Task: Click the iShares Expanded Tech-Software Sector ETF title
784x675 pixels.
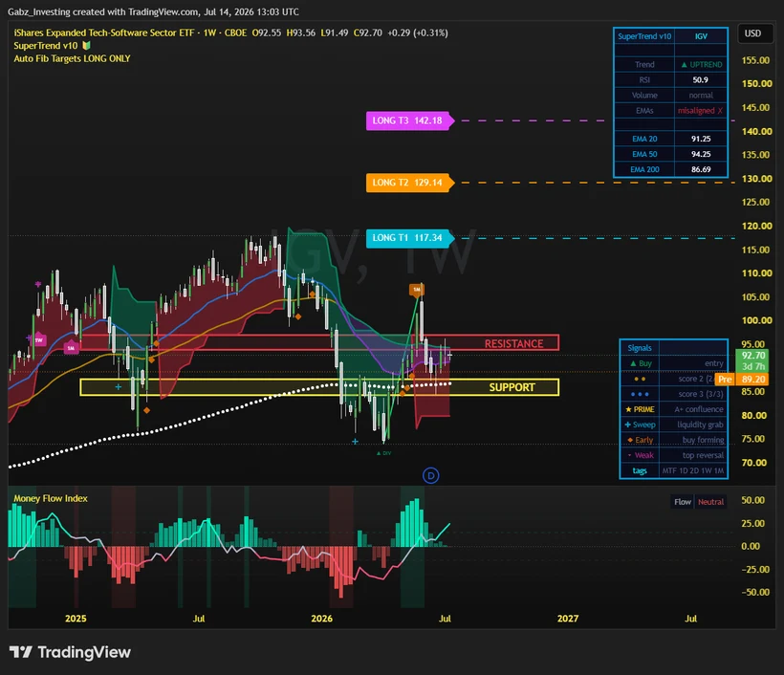Action: pos(105,33)
